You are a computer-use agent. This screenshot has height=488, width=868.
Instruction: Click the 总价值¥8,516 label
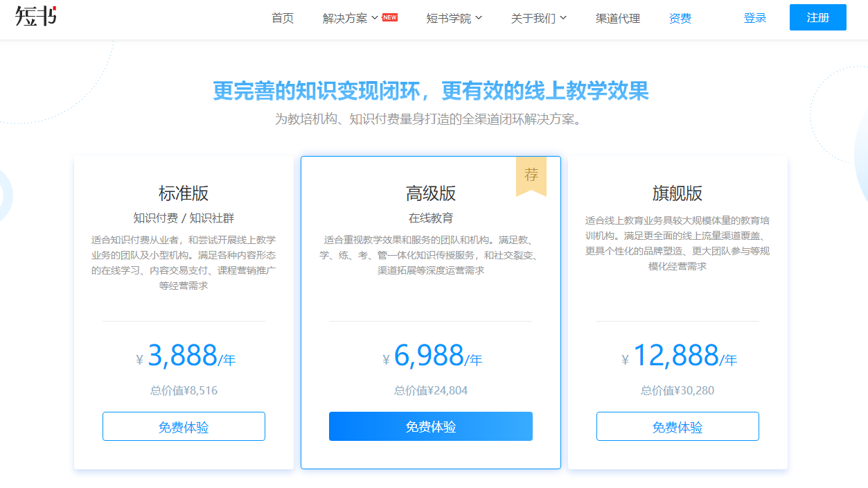[x=184, y=390]
